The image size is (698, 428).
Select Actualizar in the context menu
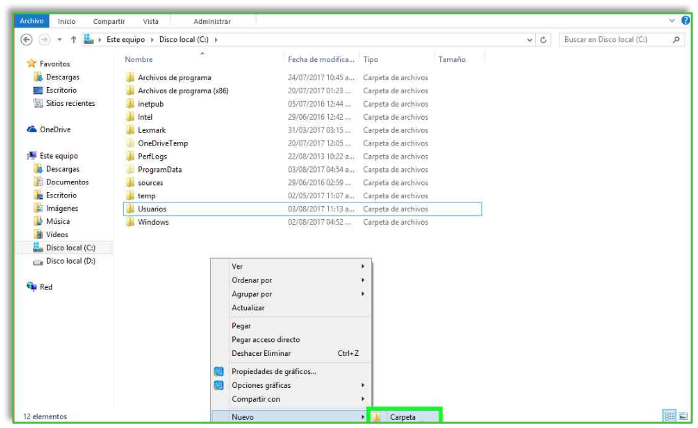pos(248,308)
